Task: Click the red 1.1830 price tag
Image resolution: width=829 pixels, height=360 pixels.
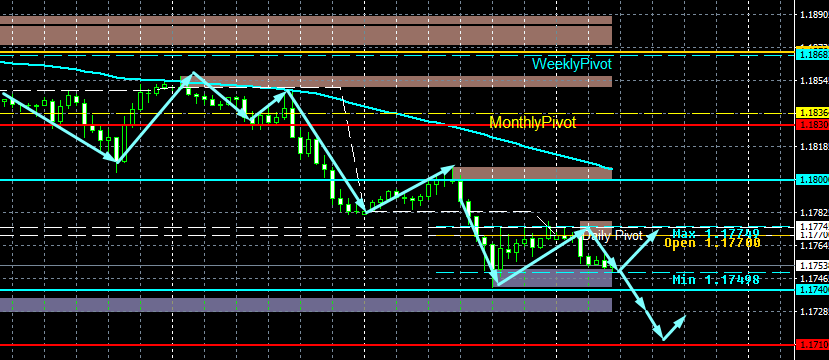Action: coord(812,124)
